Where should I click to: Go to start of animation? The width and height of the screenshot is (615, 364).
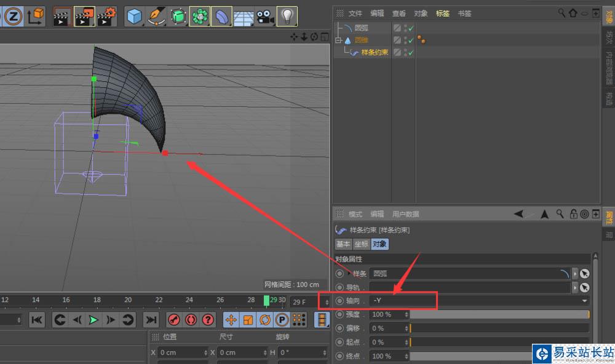click(37, 320)
